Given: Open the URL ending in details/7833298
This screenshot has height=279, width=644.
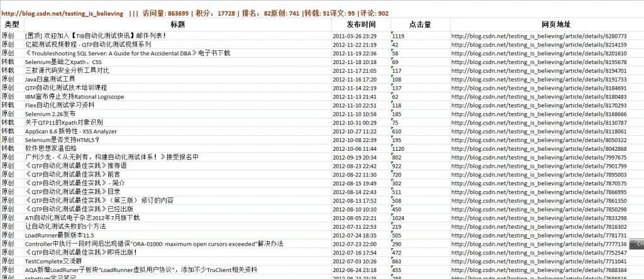Looking at the screenshot, I should (x=539, y=218).
